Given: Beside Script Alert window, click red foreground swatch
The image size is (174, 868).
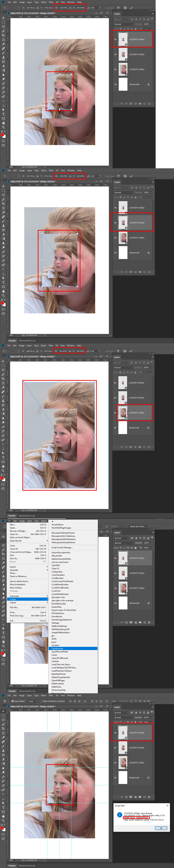Looking at the screenshot, I should click(2, 828).
